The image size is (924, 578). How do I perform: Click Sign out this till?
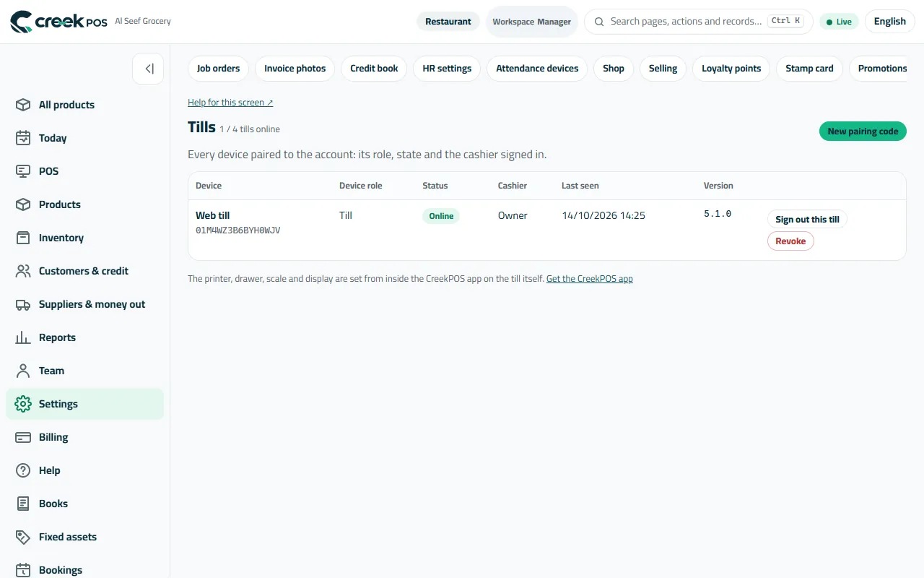[x=807, y=220]
